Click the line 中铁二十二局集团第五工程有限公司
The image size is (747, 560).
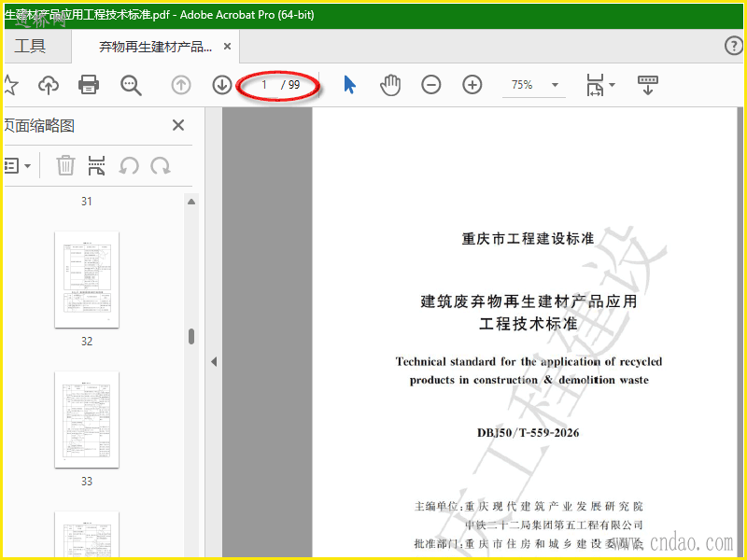(554, 525)
